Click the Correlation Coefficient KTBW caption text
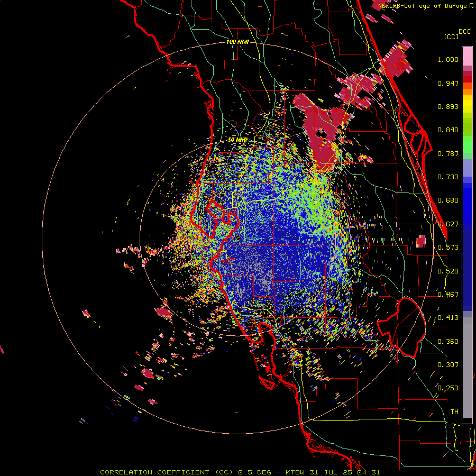Viewport: 476px width, 476px height. coord(240,472)
